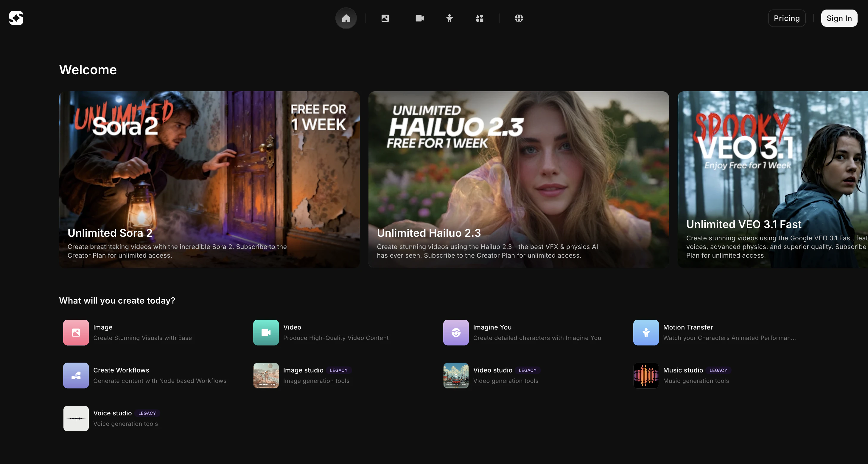868x464 pixels.
Task: Open the Pricing page
Action: 786,18
